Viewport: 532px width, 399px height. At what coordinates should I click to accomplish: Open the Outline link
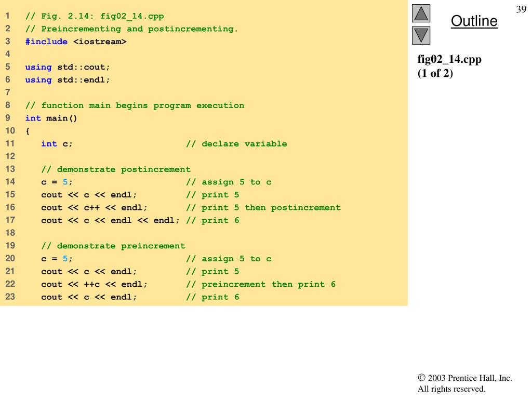(474, 21)
